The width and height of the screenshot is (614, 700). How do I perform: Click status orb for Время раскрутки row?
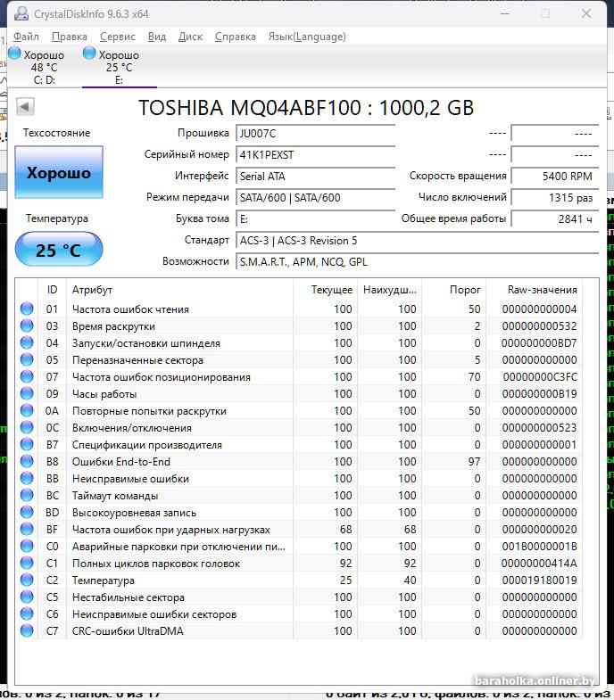(x=27, y=325)
